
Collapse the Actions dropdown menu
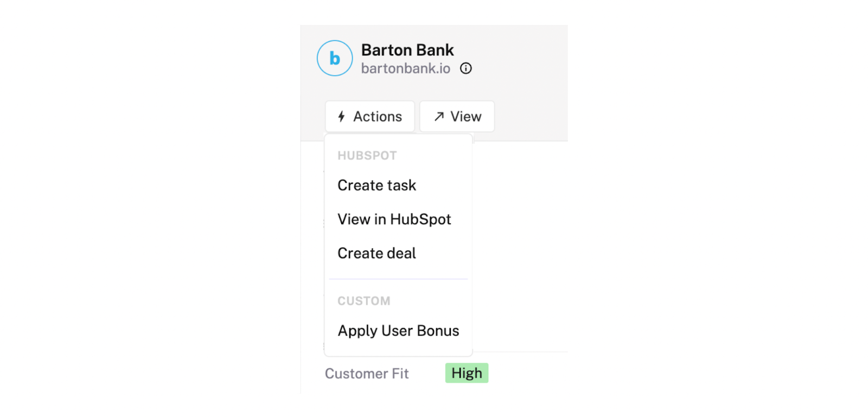(x=370, y=117)
